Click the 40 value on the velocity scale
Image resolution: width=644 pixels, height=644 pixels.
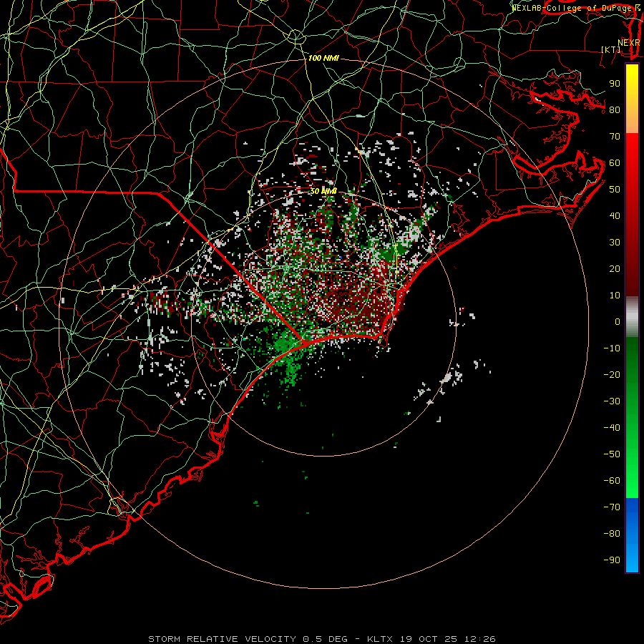615,216
